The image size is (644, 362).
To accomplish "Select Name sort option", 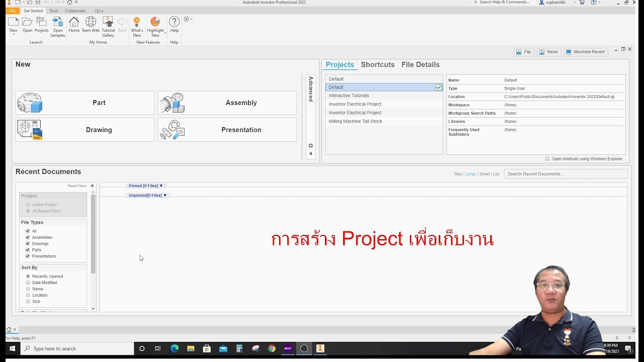I will point(28,289).
